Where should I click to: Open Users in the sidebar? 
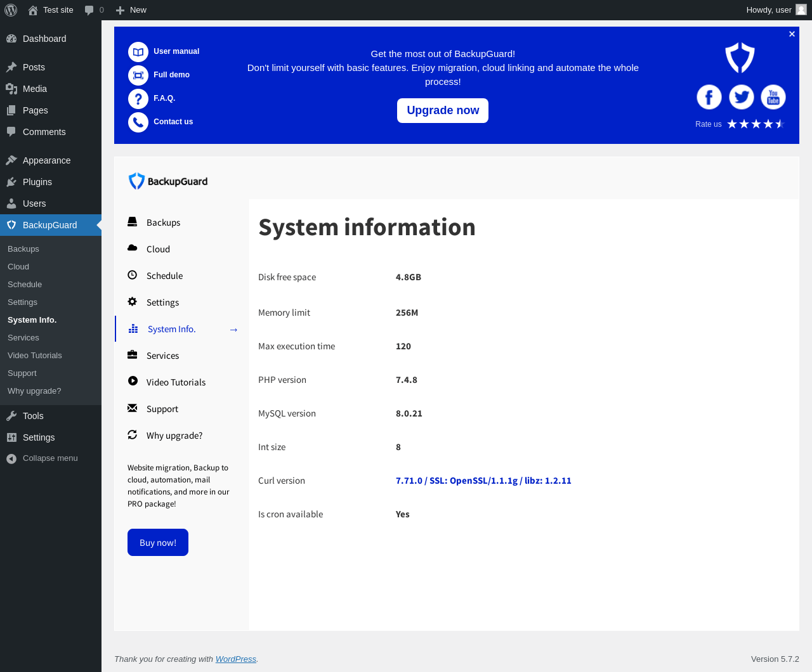coord(51,204)
